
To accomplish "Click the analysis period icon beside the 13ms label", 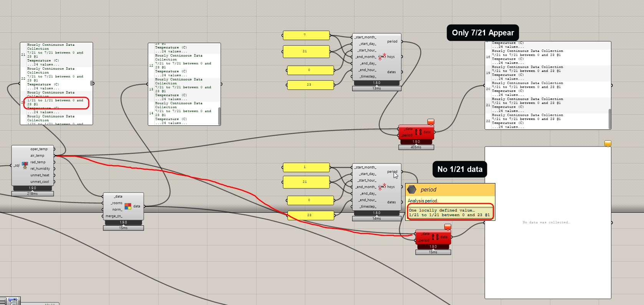I will point(382,57).
